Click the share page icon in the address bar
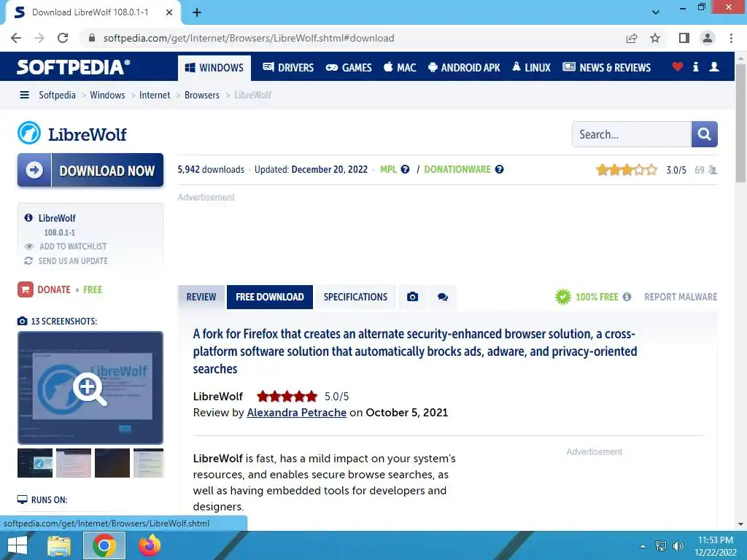 632,38
